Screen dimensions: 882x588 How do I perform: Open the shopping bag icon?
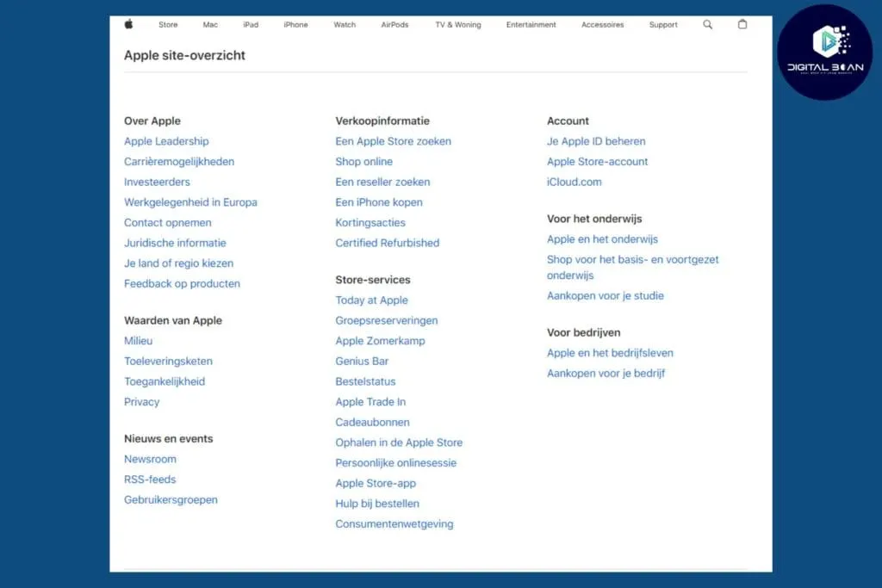point(742,24)
